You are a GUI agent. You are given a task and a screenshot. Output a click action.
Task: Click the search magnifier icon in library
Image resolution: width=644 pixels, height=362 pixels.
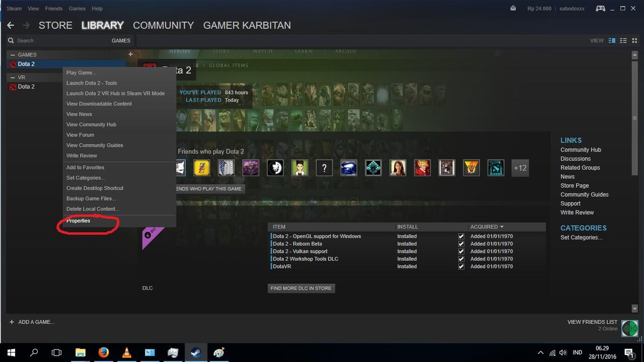pyautogui.click(x=11, y=41)
